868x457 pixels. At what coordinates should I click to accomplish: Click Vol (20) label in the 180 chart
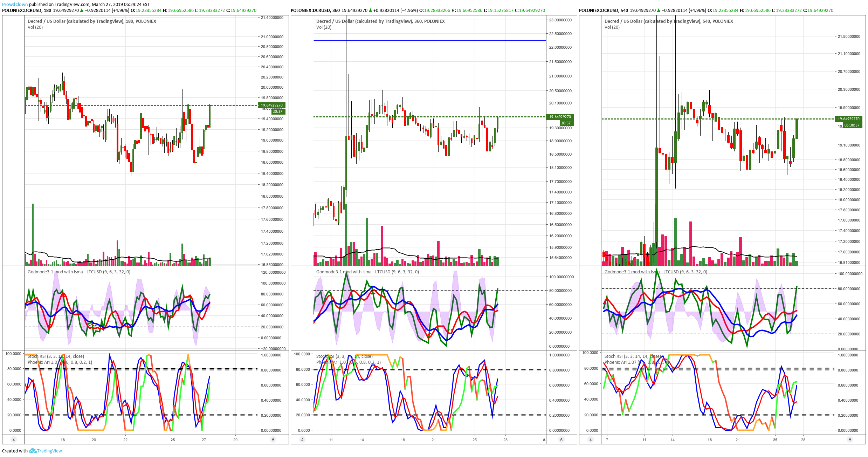[x=35, y=27]
